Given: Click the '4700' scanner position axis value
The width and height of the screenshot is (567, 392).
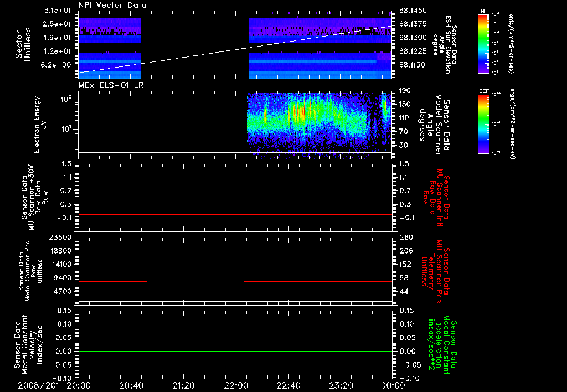Looking at the screenshot, I should [x=62, y=291].
